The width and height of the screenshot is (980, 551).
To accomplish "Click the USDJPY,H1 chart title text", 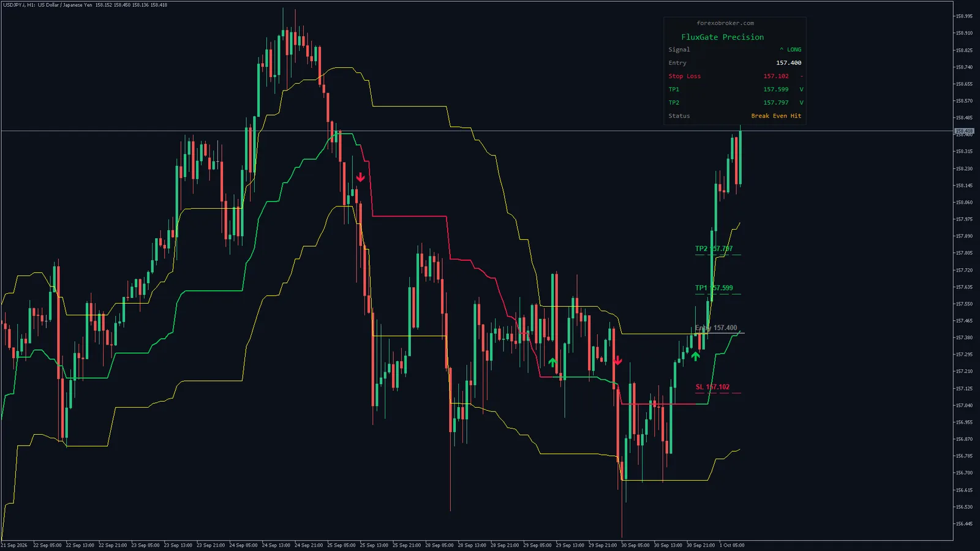I will pyautogui.click(x=85, y=5).
